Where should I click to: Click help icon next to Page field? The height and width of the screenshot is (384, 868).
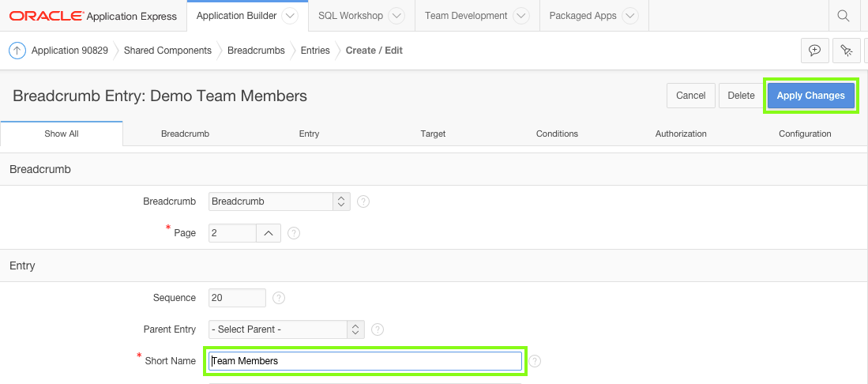point(294,233)
